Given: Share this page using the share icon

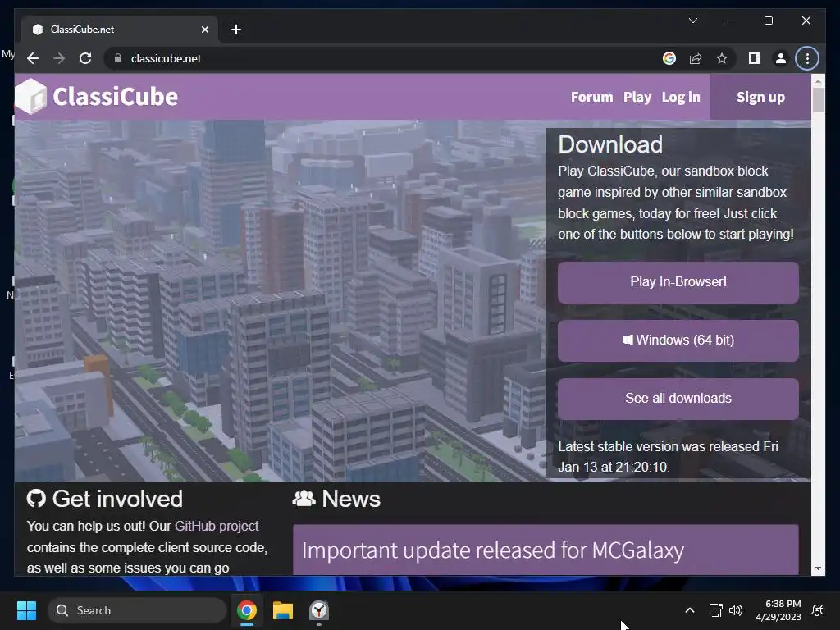Looking at the screenshot, I should pyautogui.click(x=696, y=58).
